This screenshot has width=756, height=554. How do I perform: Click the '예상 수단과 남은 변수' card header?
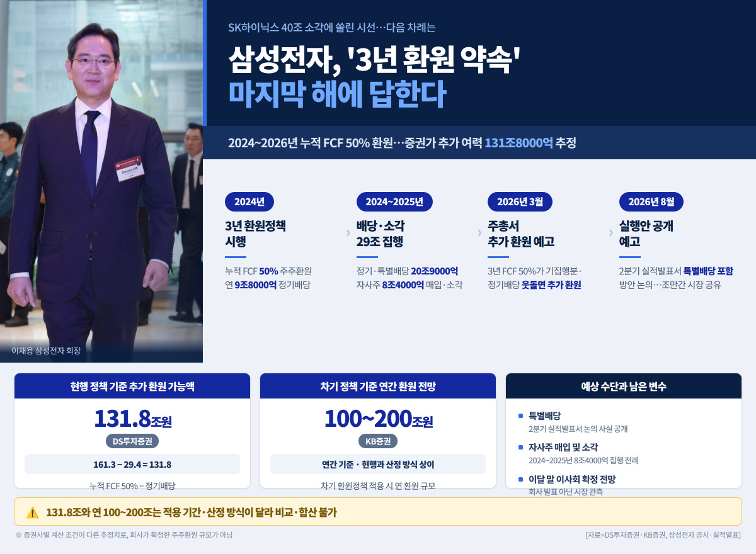(624, 386)
